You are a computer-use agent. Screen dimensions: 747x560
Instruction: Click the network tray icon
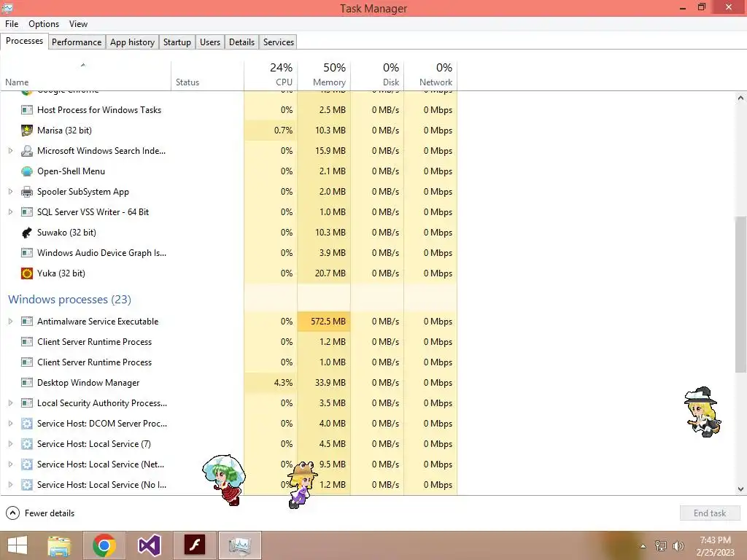click(661, 546)
